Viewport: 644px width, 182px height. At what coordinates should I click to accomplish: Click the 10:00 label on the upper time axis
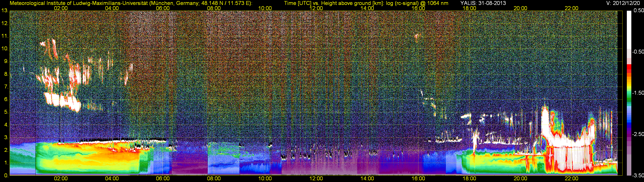click(x=265, y=8)
